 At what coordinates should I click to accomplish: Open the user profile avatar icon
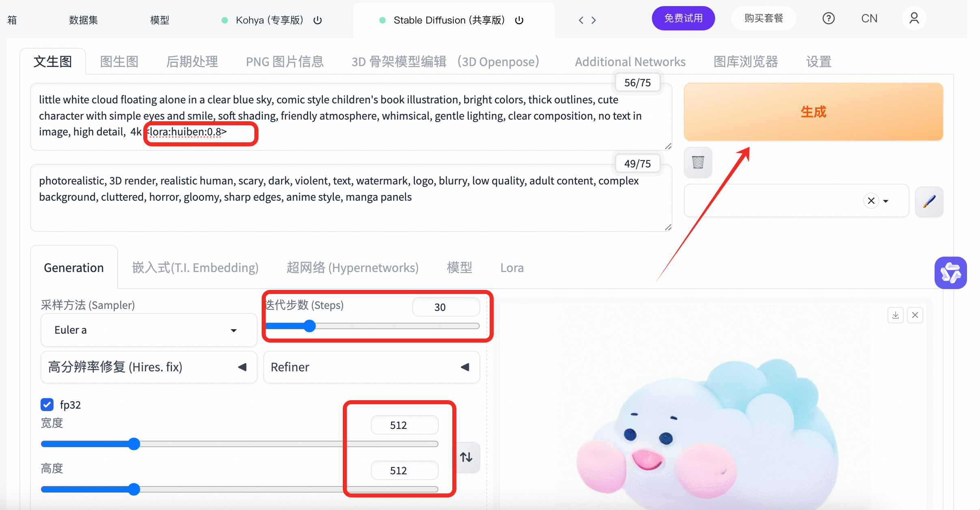click(x=914, y=19)
